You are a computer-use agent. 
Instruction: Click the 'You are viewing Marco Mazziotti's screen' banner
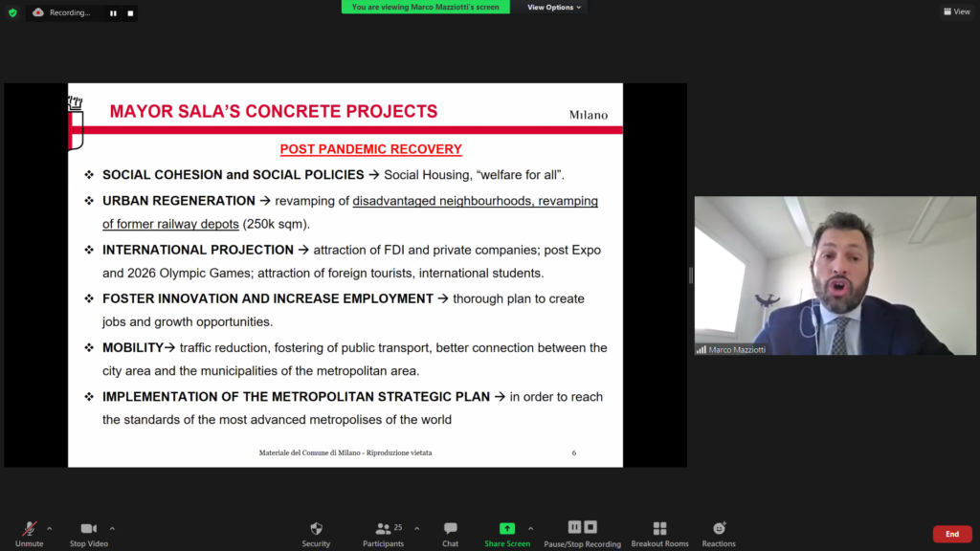[425, 8]
